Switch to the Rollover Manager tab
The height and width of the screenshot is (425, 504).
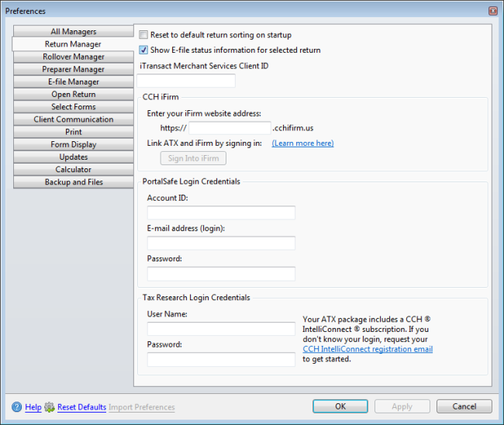click(x=74, y=57)
